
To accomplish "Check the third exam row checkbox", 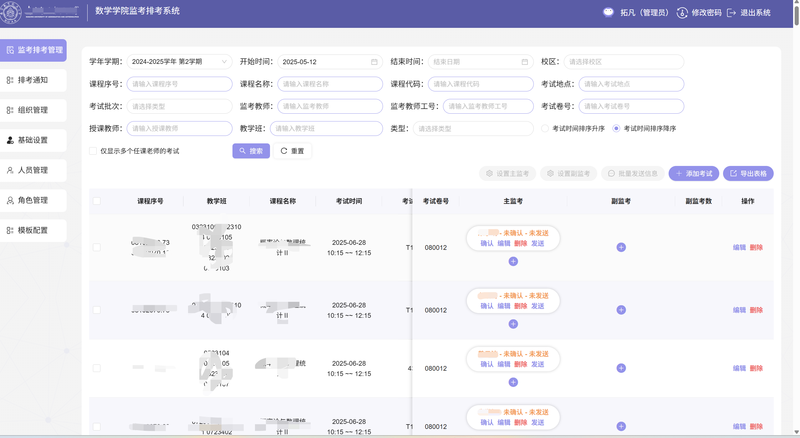I will click(x=96, y=368).
